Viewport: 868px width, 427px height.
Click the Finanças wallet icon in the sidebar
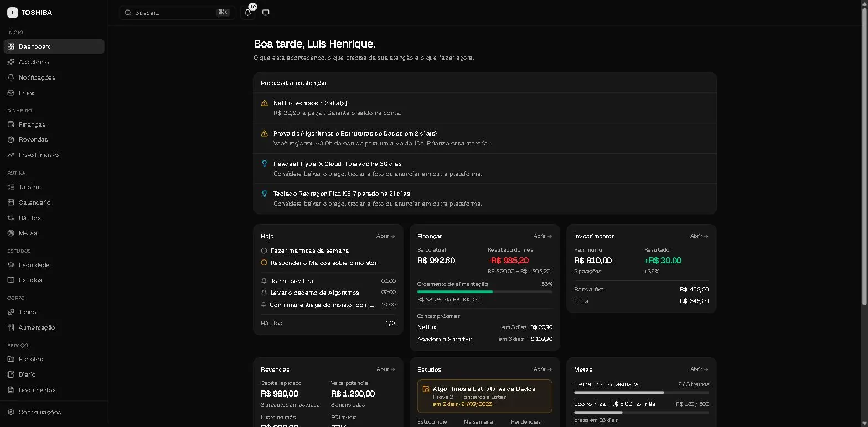click(11, 124)
